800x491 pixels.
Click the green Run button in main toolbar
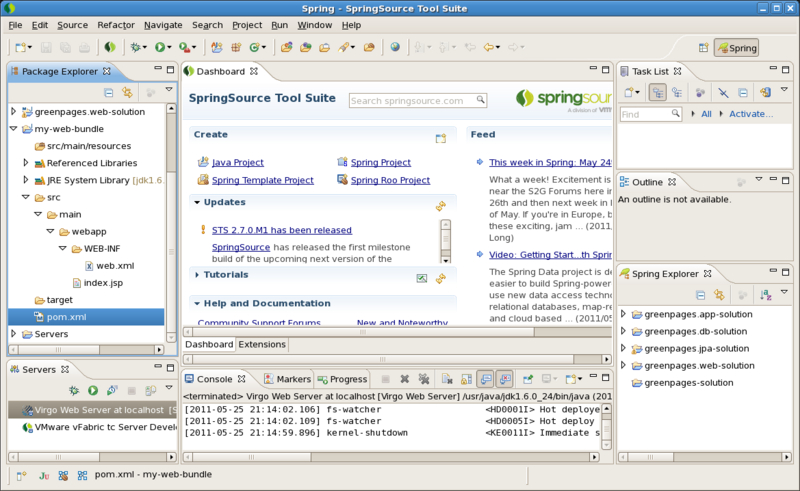(160, 47)
